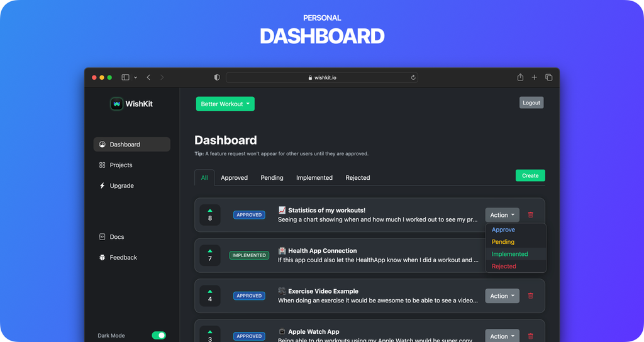Select the All tab
Image resolution: width=644 pixels, height=342 pixels.
(204, 177)
